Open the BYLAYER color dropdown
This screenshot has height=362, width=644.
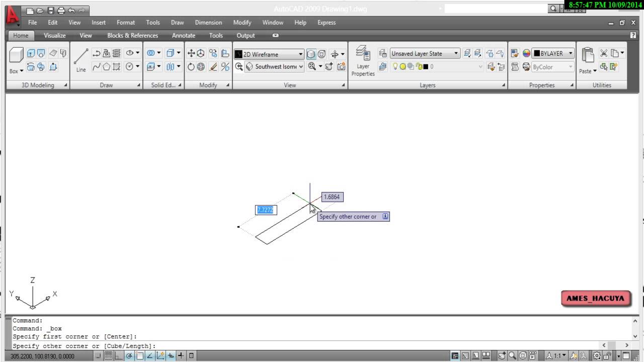(x=553, y=53)
